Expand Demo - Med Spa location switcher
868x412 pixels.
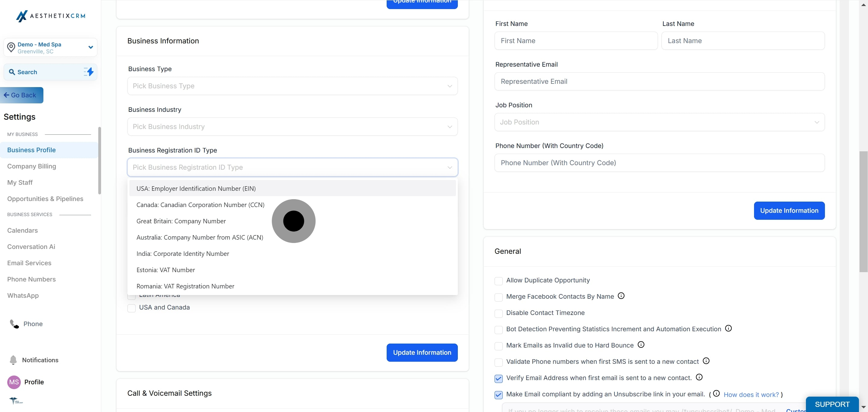click(90, 47)
